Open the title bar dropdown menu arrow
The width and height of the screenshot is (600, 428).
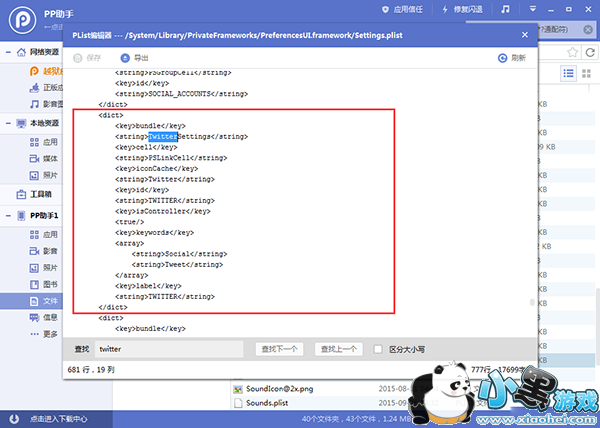[x=533, y=9]
